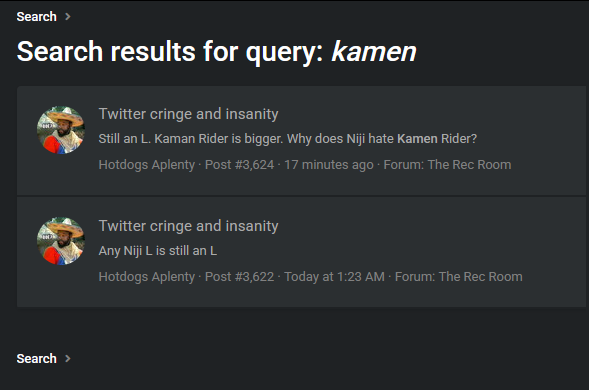View Hotdogs Aplenty profile from the first result

coord(146,165)
